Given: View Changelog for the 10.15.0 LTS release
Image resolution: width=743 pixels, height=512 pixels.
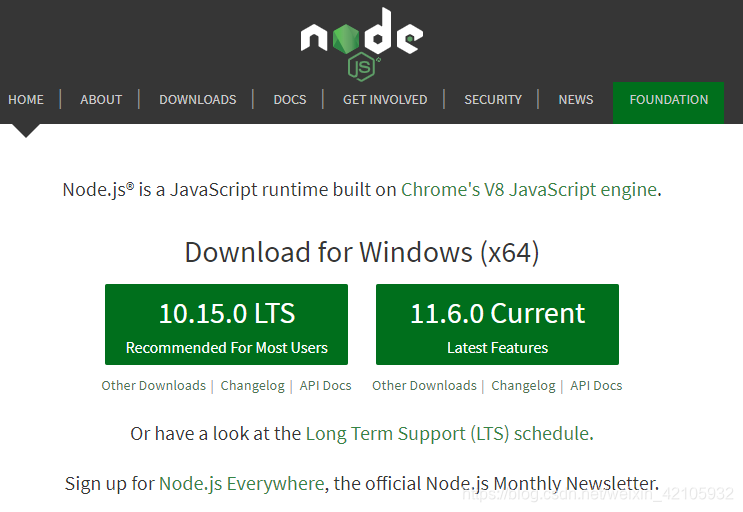Looking at the screenshot, I should [253, 386].
